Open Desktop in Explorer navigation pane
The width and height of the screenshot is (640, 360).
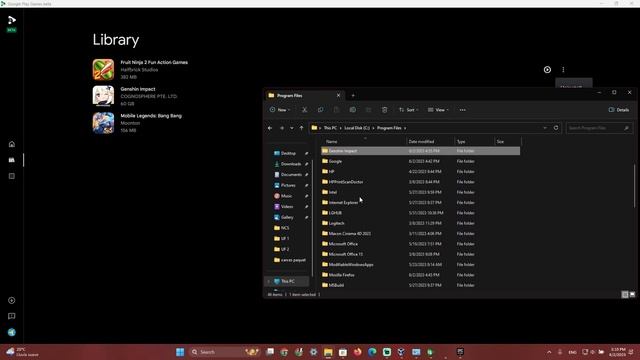click(288, 153)
